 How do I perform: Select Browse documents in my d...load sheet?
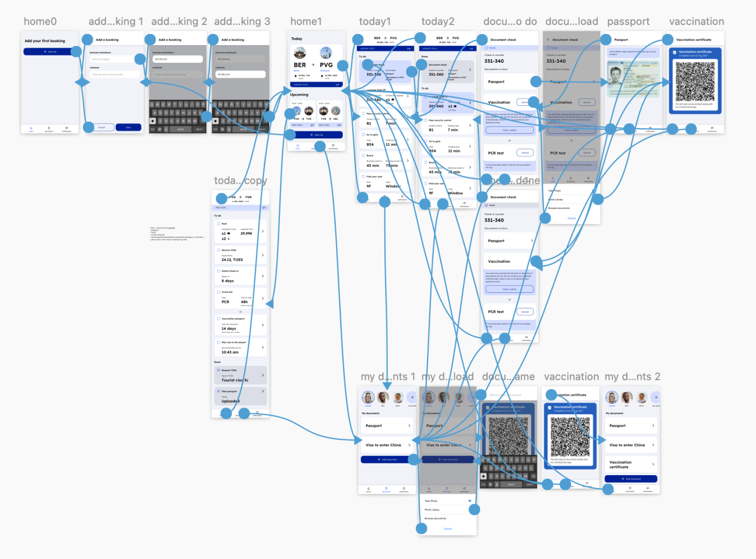coord(435,518)
